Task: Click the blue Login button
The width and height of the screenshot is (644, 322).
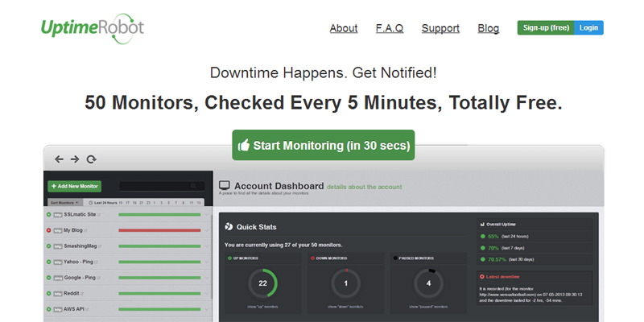Action: [588, 28]
